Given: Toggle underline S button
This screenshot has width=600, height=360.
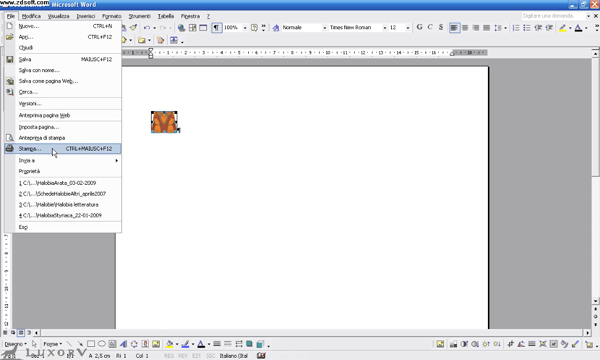Looking at the screenshot, I should [441, 27].
